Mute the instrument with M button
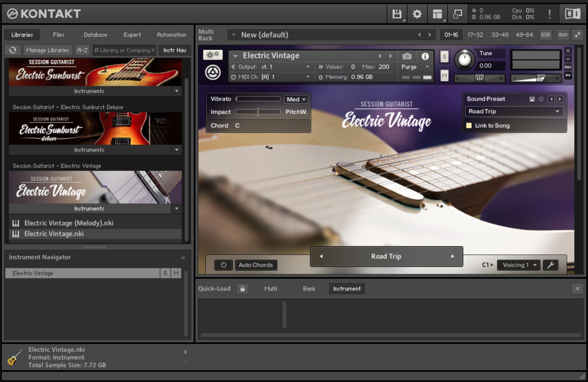588x382 pixels. (444, 75)
